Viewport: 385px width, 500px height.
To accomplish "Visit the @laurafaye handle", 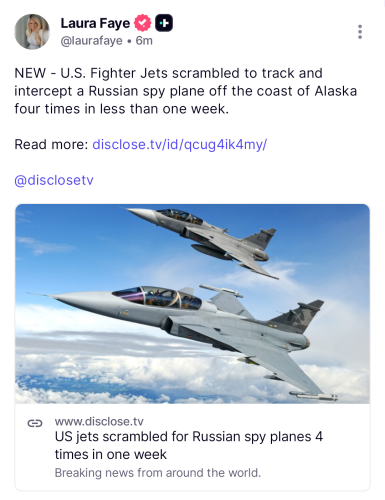I will pos(91,41).
